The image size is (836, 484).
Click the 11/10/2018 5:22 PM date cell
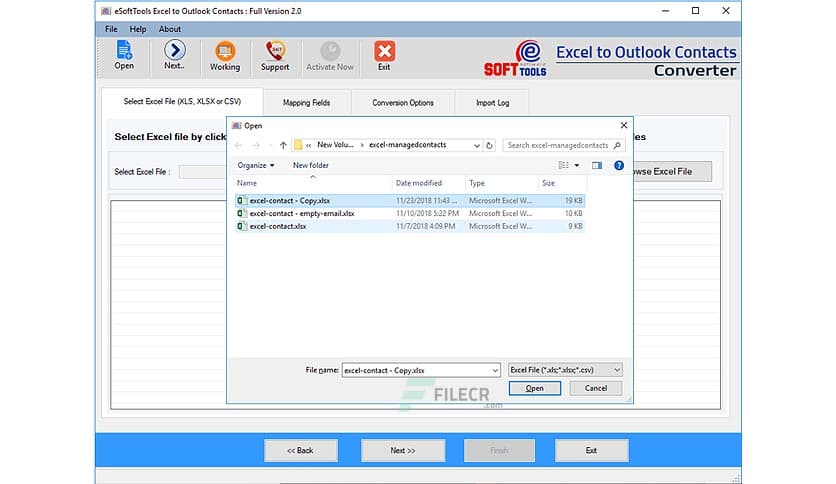(x=427, y=213)
